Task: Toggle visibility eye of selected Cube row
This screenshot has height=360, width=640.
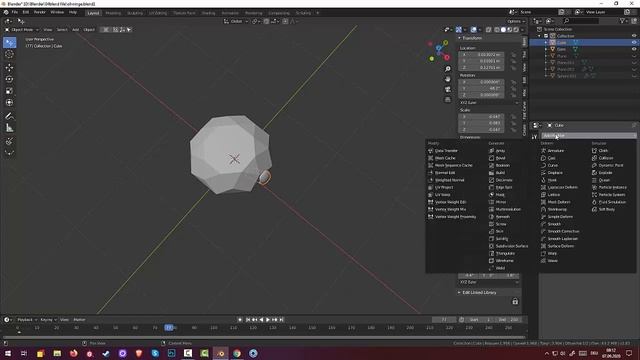Action: [634, 42]
